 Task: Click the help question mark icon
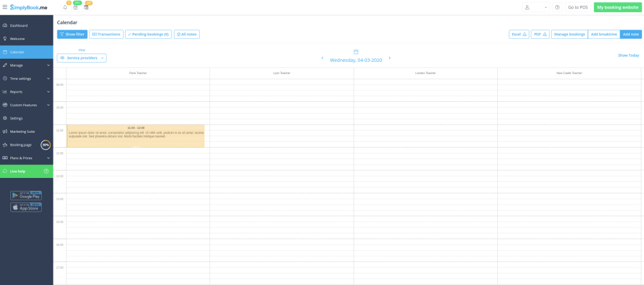point(557,8)
